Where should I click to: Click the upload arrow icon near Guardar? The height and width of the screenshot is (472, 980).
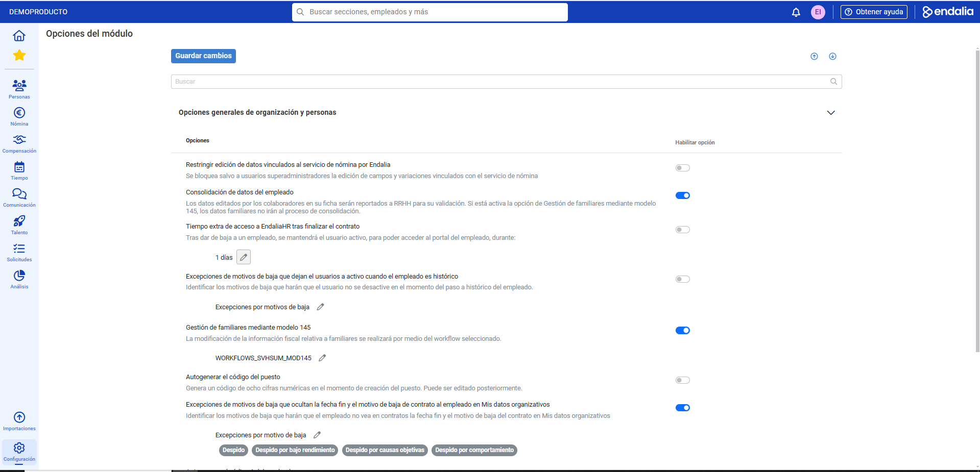pos(814,56)
